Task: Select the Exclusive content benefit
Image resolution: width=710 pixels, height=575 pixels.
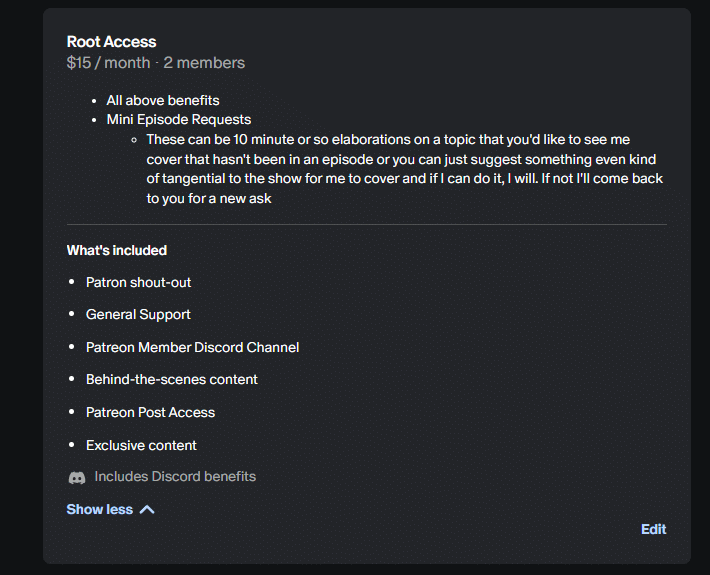Action: pyautogui.click(x=141, y=445)
